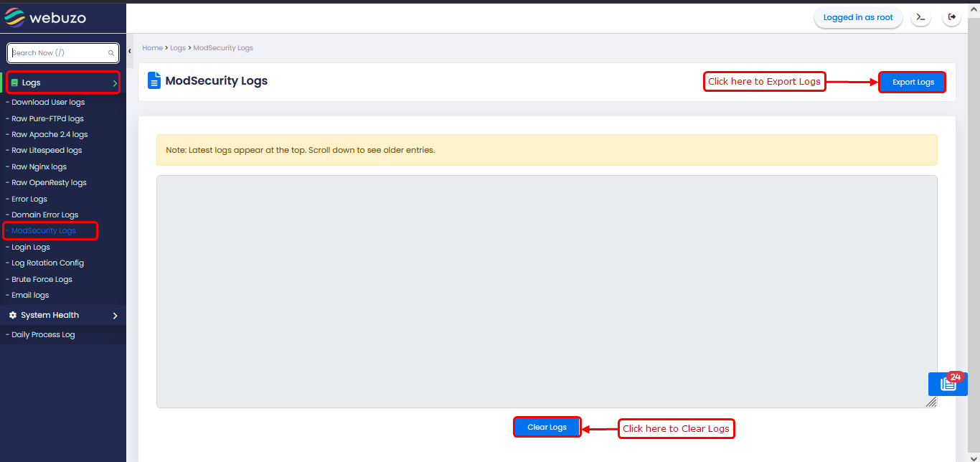The image size is (980, 462).
Task: Collapse the sidebar using the arrow handle
Action: (x=130, y=52)
